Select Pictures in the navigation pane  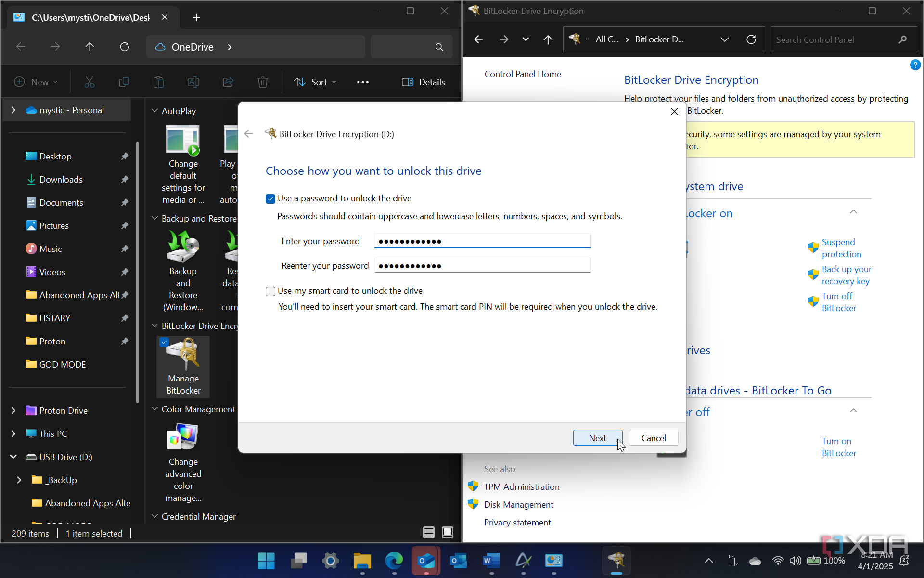pyautogui.click(x=54, y=226)
